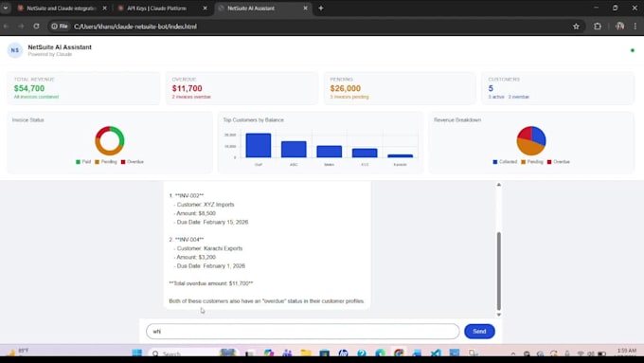
Task: Click the chat scrollbar thumb
Action: tap(498, 271)
